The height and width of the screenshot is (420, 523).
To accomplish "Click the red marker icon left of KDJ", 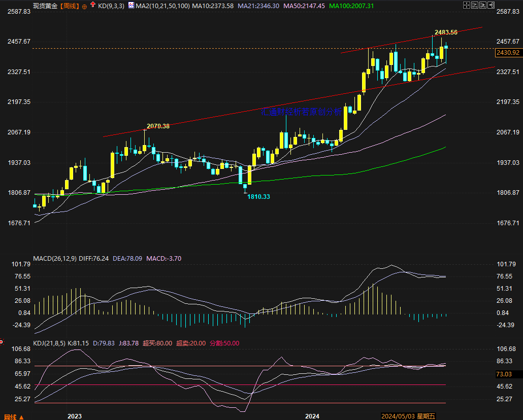I will click(2, 342).
